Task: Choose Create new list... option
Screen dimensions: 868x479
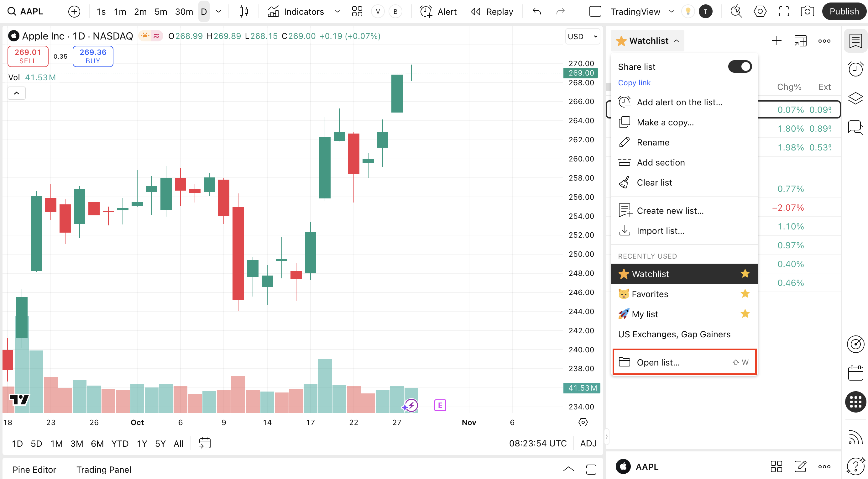Action: pos(670,211)
